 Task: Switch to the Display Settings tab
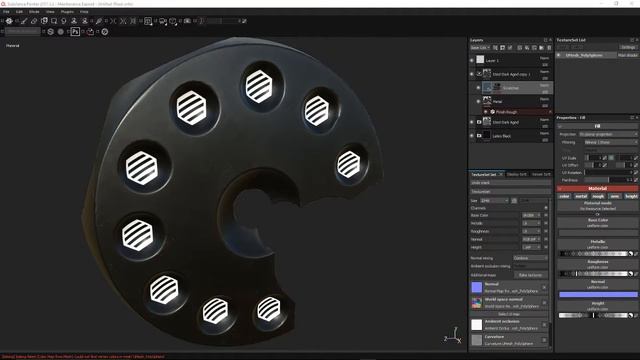tap(517, 174)
